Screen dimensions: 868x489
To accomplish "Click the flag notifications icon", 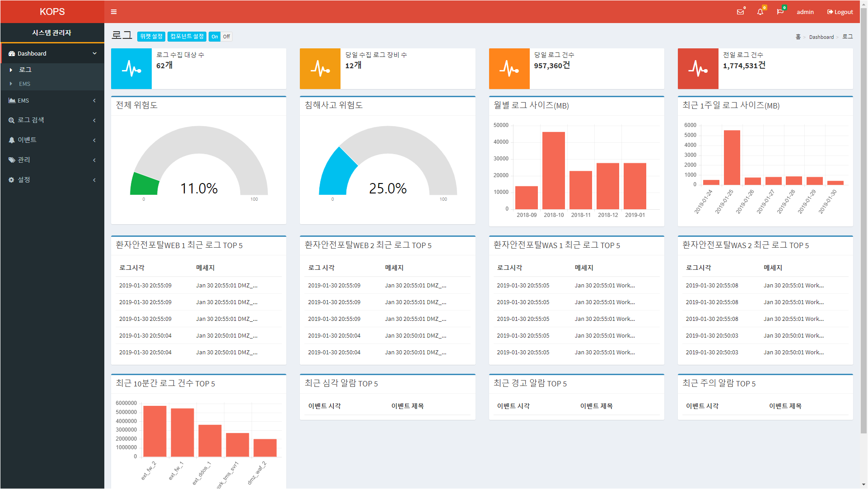I will [780, 12].
